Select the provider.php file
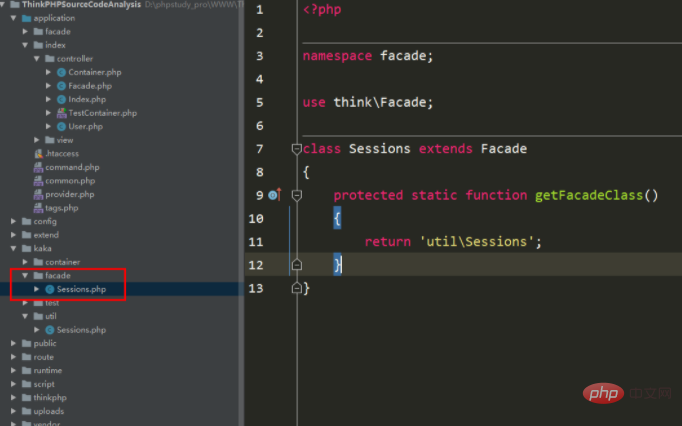682x426 pixels. coord(70,194)
